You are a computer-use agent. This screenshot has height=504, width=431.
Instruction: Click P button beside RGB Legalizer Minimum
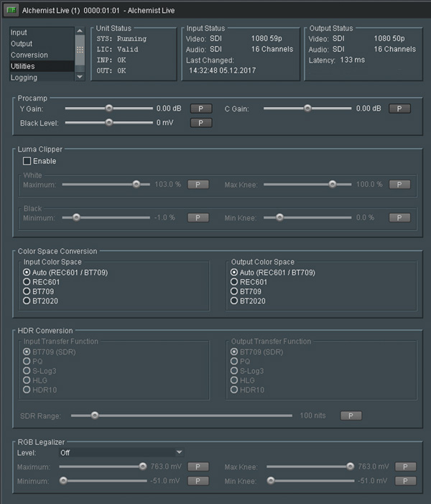198,481
